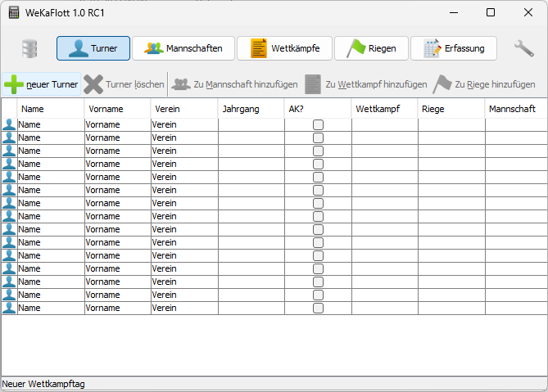Viewport: 548px width, 392px height.
Task: Click the Zu Wettkampf hinzufügen document icon
Action: coord(313,84)
